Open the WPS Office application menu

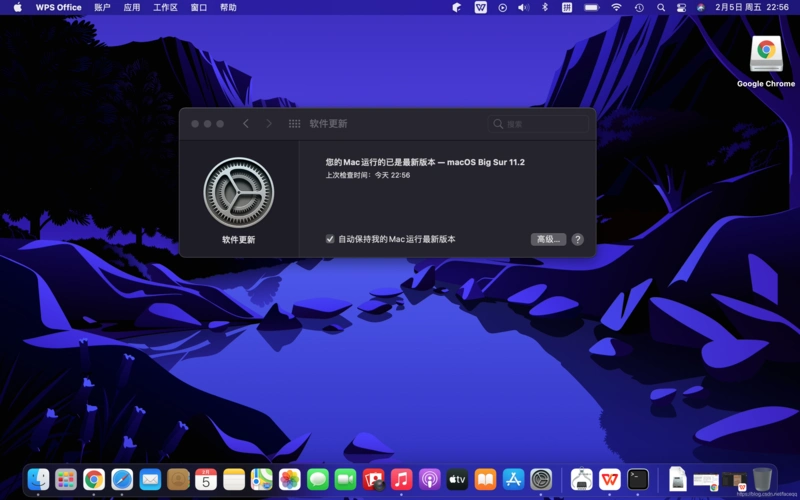pyautogui.click(x=59, y=7)
